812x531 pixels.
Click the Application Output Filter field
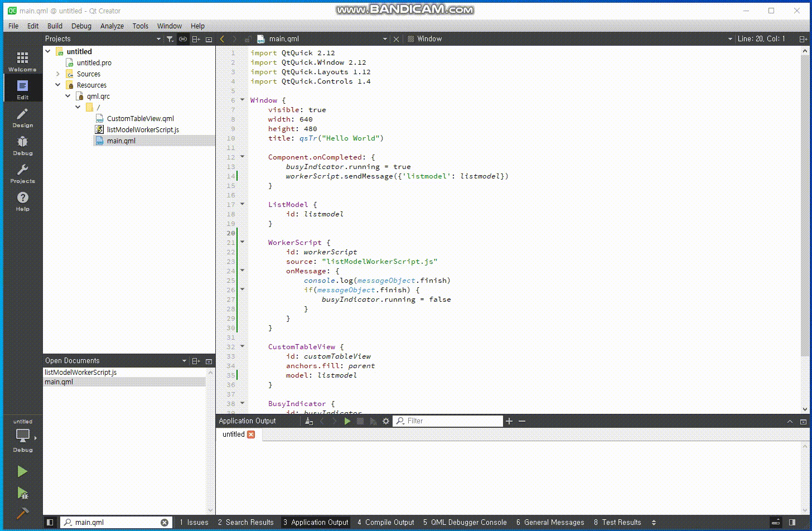[448, 421]
